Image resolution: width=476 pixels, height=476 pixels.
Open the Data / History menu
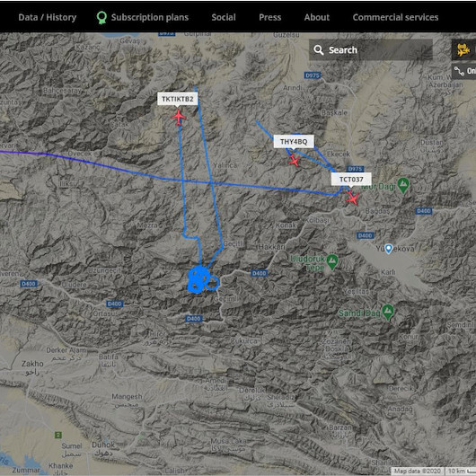[x=48, y=17]
